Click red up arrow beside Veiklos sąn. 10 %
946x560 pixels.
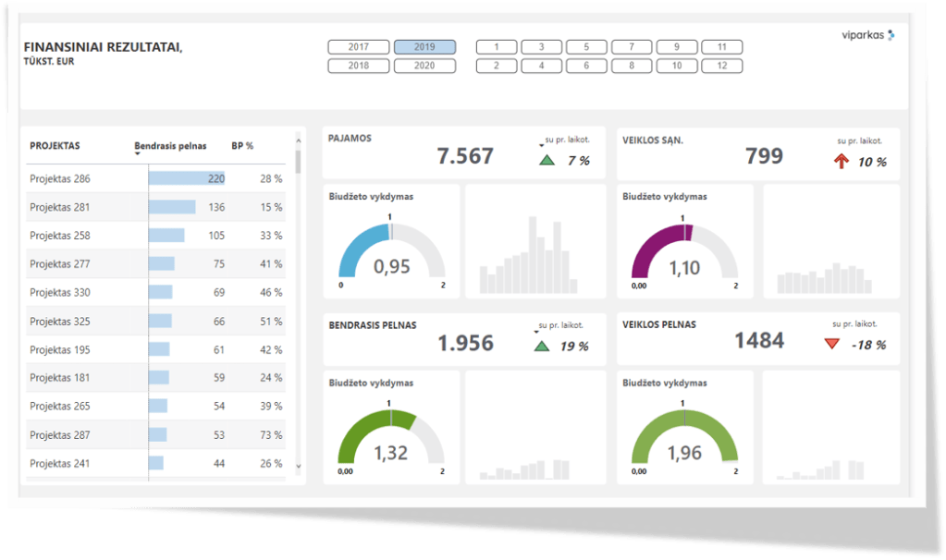(841, 161)
